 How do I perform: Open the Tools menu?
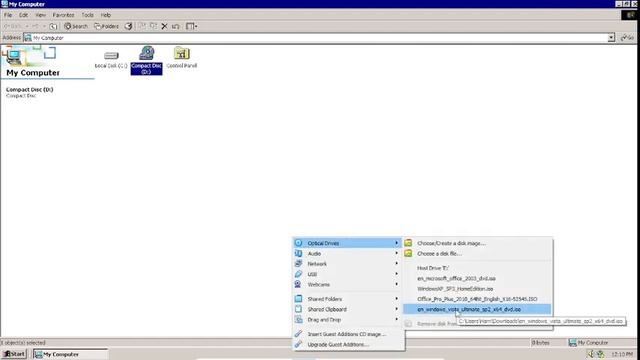(87, 15)
